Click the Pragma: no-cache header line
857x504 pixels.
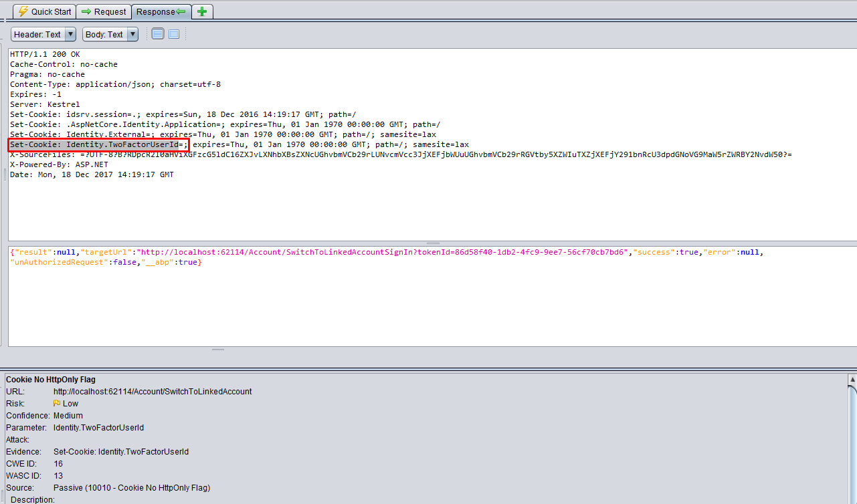47,74
